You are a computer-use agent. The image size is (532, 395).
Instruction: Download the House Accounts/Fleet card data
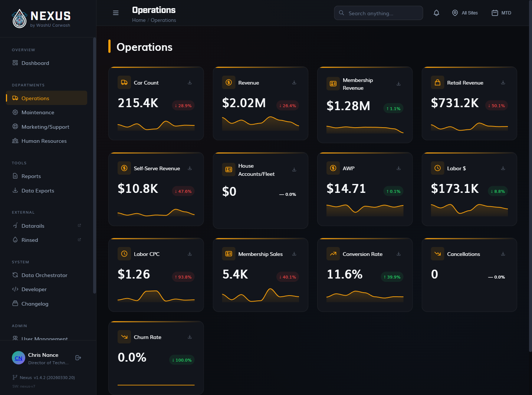[x=294, y=169]
